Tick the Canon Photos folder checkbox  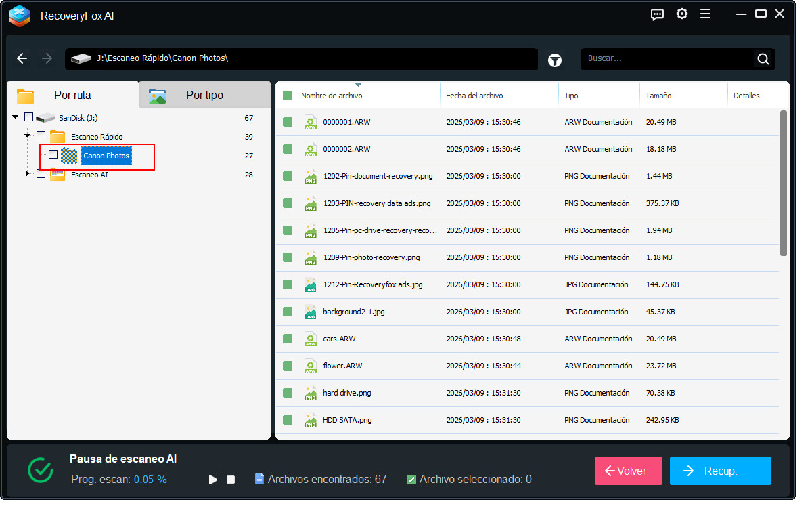pos(53,156)
